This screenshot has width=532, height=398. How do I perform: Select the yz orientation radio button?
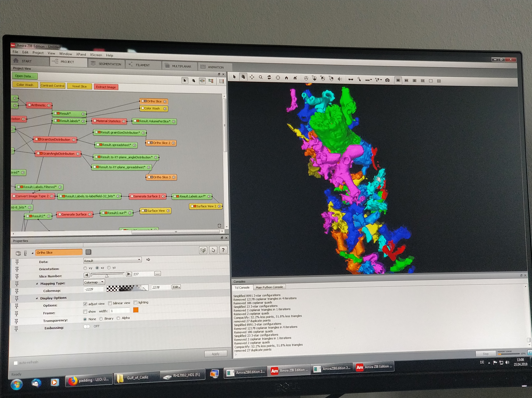(109, 268)
